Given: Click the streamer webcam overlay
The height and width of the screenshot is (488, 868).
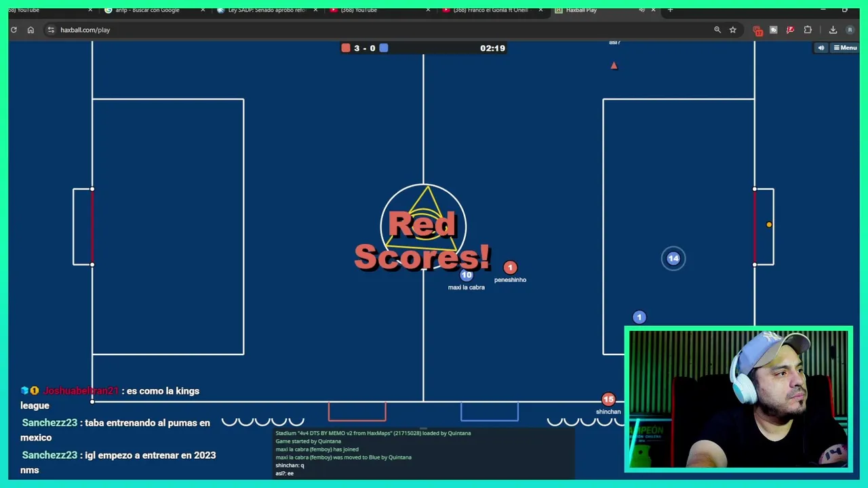Looking at the screenshot, I should coord(738,399).
